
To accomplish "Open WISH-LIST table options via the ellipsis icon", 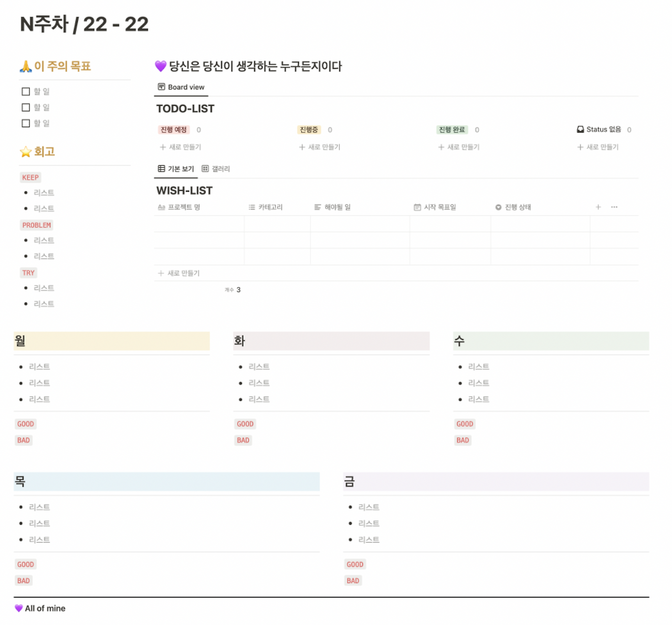I will point(614,207).
